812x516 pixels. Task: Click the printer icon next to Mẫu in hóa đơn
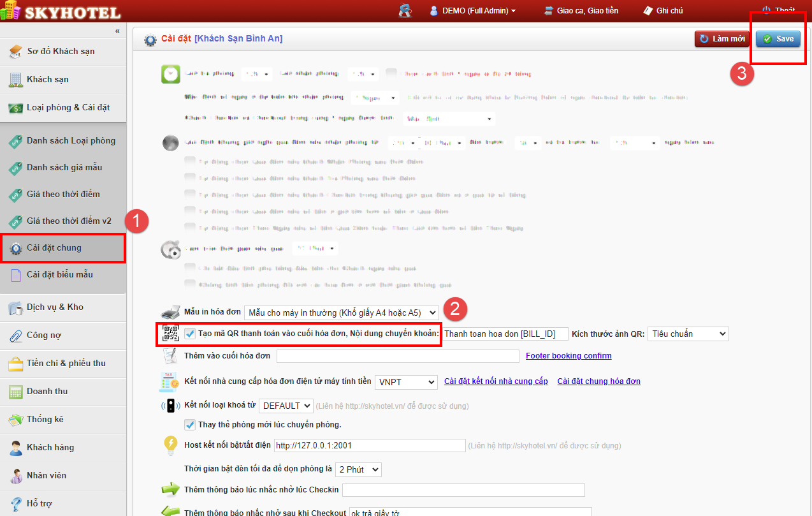[170, 313]
